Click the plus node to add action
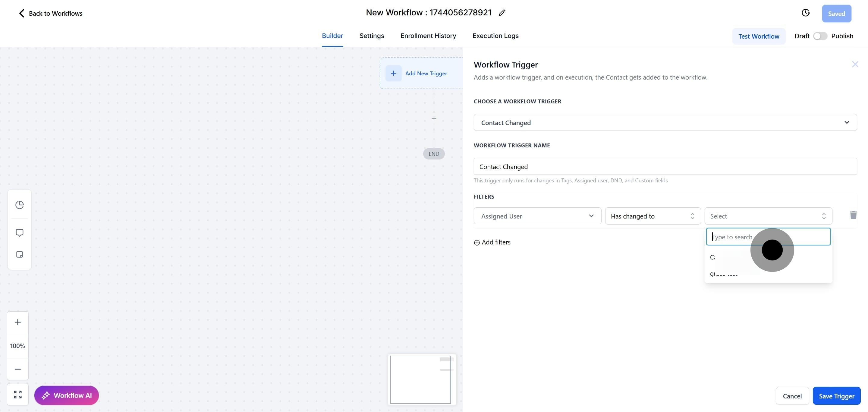 pos(434,118)
